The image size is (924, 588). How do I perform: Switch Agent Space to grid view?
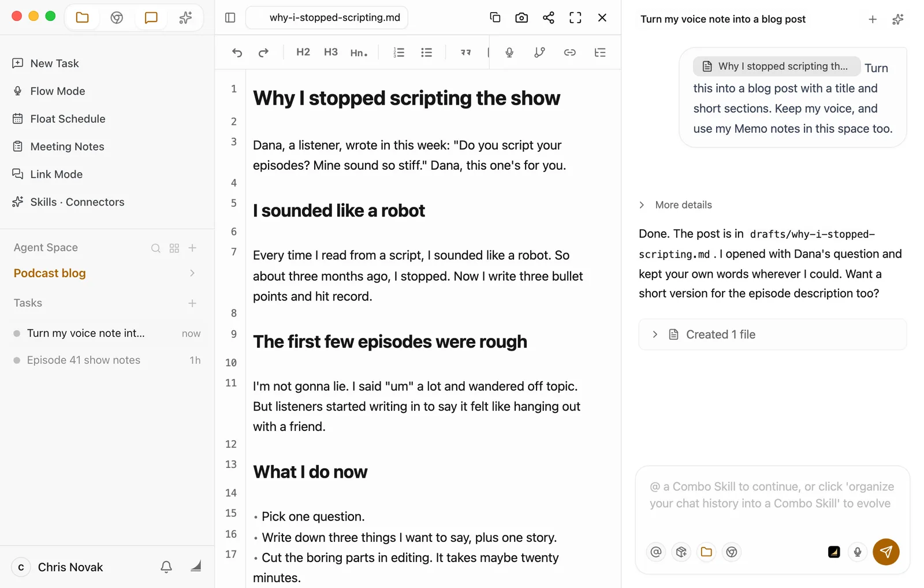[x=174, y=248]
